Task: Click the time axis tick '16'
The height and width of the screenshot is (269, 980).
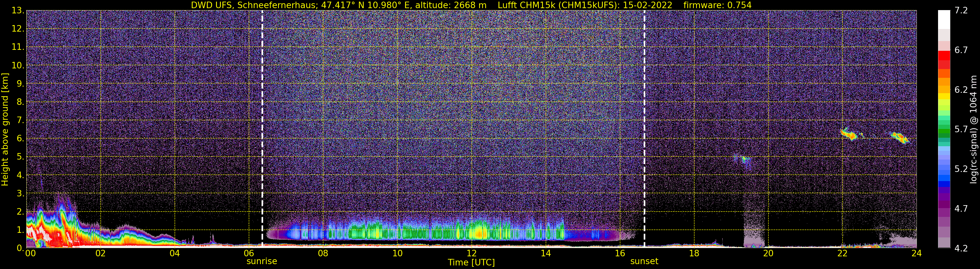Action: (620, 253)
